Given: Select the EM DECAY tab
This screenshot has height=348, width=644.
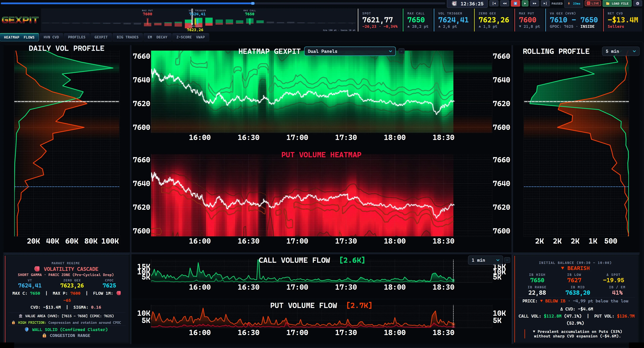Looking at the screenshot, I should pos(157,37).
